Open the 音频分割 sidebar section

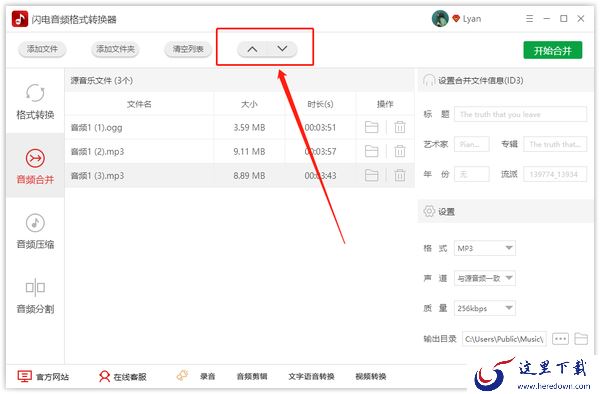pyautogui.click(x=35, y=296)
